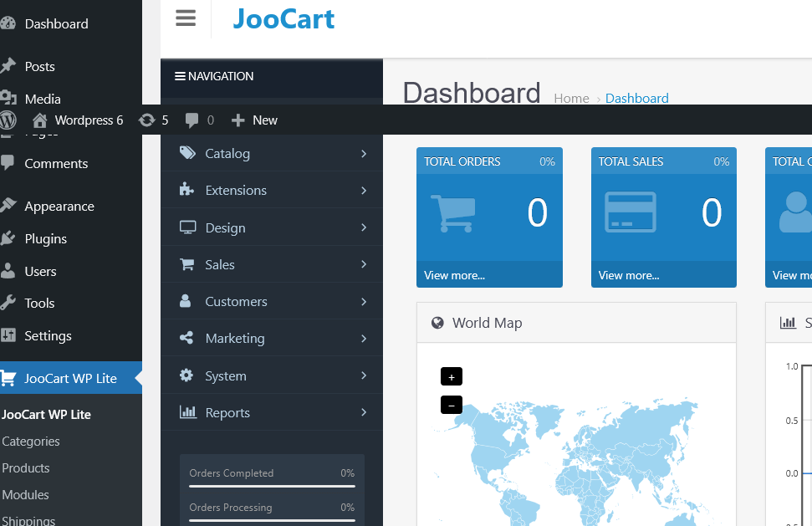Open JooCart WP Lite submenu heading

click(46, 415)
